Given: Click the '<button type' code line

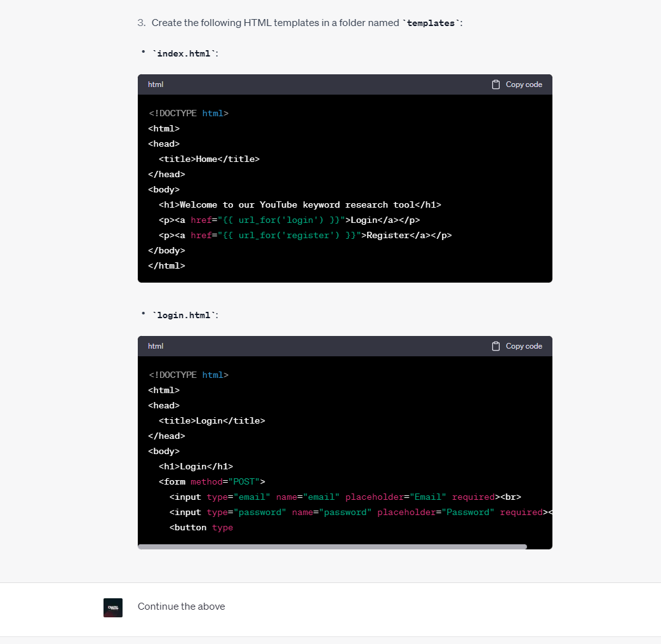Looking at the screenshot, I should pyautogui.click(x=201, y=528).
